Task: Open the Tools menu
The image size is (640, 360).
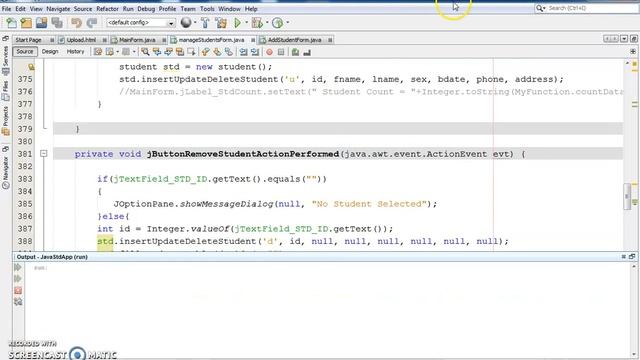Action: click(207, 9)
